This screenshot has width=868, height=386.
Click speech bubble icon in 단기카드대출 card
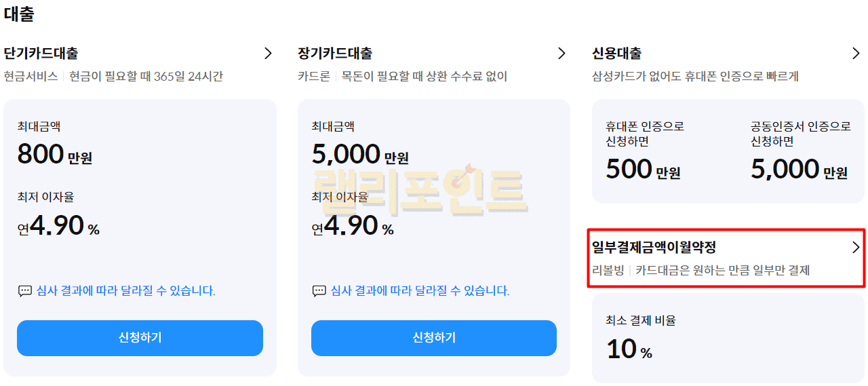24,291
